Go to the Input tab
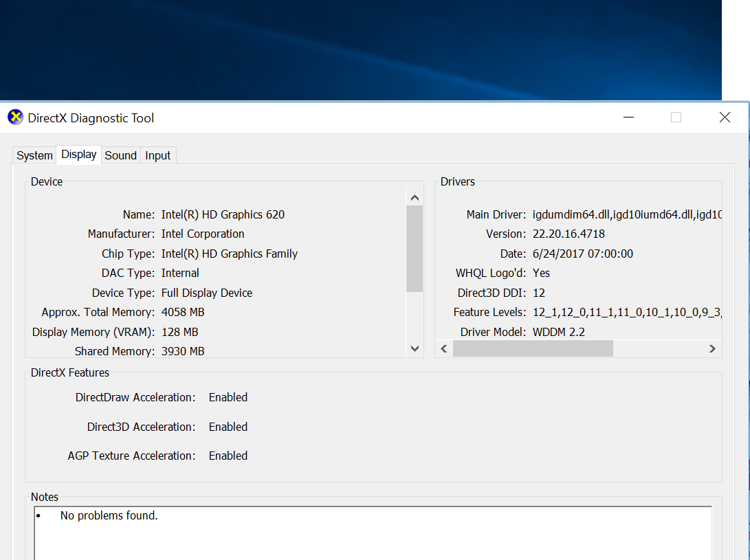750x560 pixels. (158, 155)
